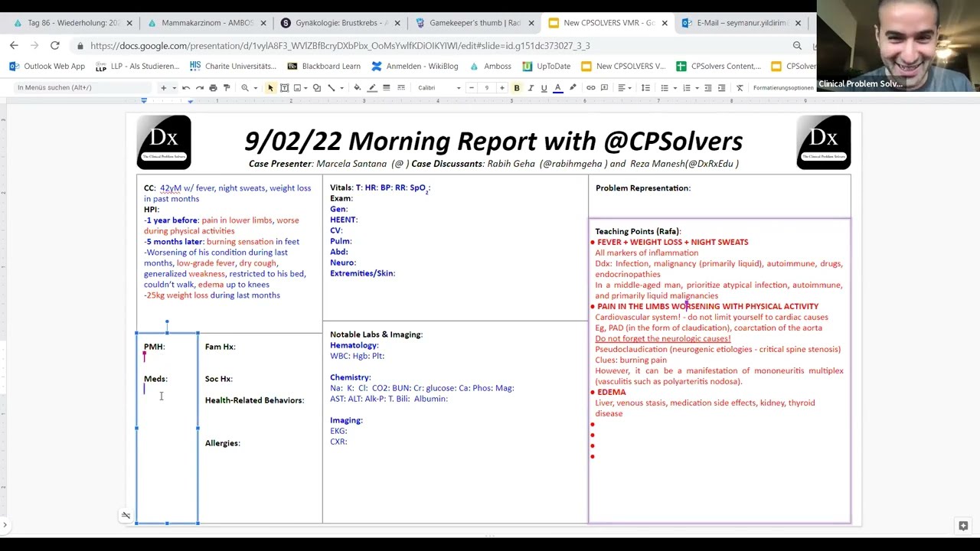Click the border weight icon

tap(386, 88)
